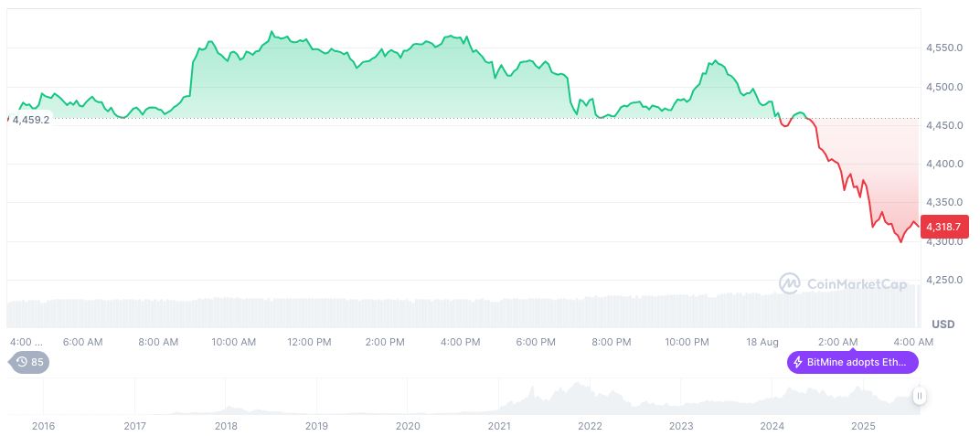This screenshot has width=980, height=436.
Task: Click 2016 at the timeline start
Action: [x=43, y=426]
